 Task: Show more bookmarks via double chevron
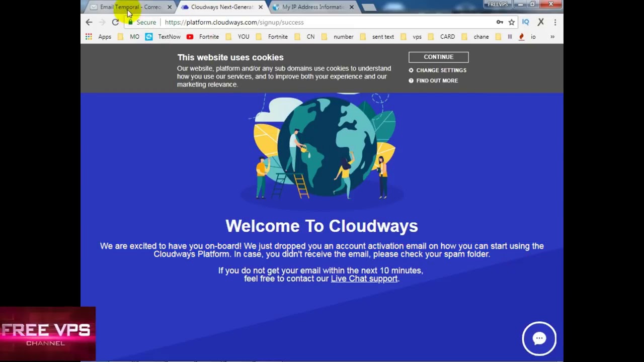pyautogui.click(x=552, y=37)
